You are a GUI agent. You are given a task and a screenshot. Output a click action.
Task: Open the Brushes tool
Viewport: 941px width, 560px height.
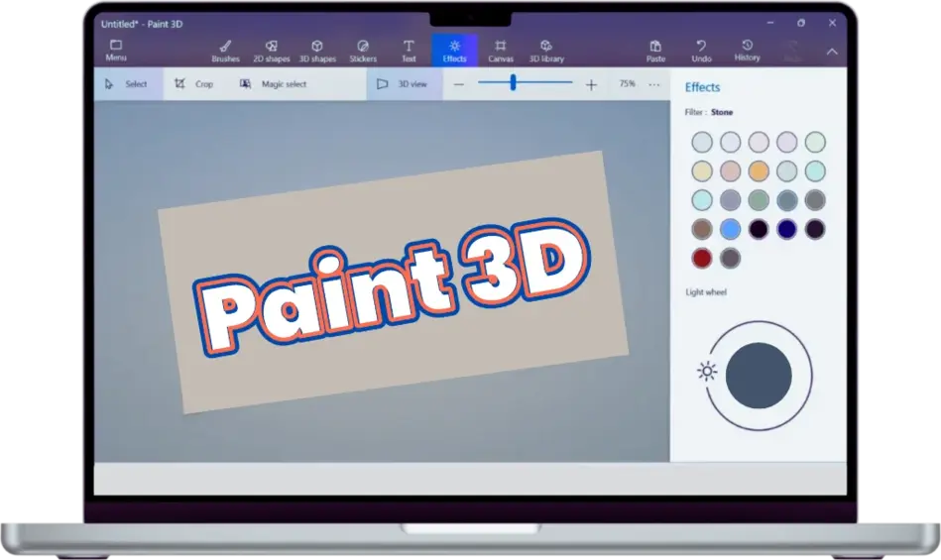[x=225, y=51]
